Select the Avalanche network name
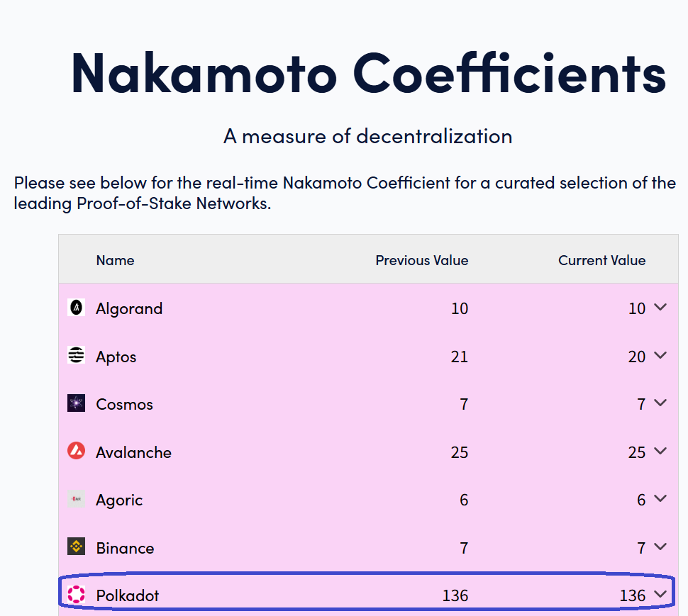The image size is (688, 616). tap(133, 452)
